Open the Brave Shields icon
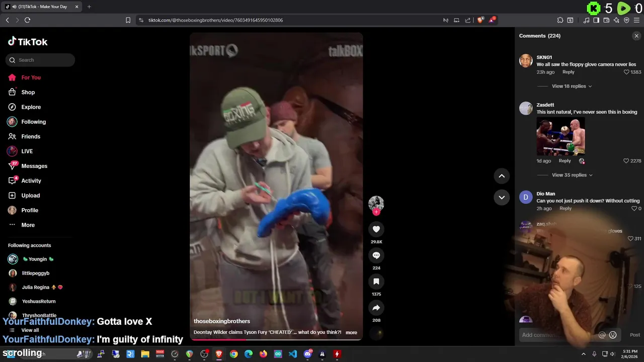 (x=480, y=20)
